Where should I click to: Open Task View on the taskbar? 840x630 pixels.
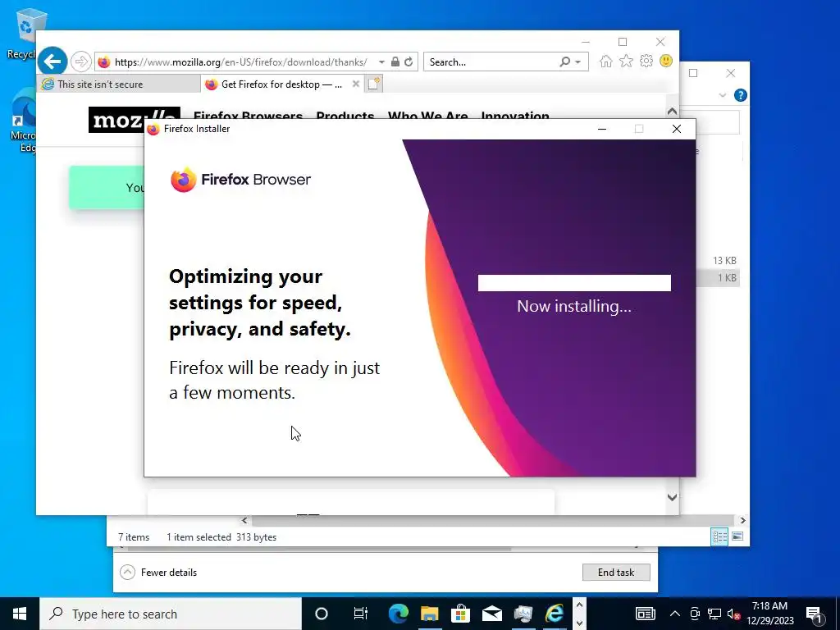coord(361,614)
